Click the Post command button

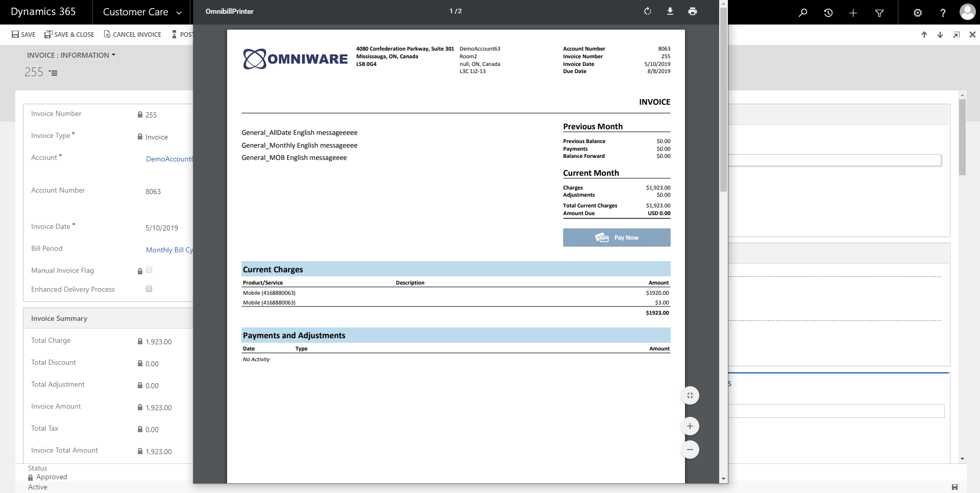182,34
